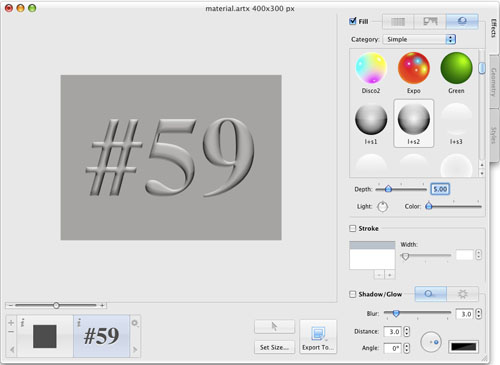Select the material shading fill icon
The width and height of the screenshot is (500, 365).
click(462, 22)
